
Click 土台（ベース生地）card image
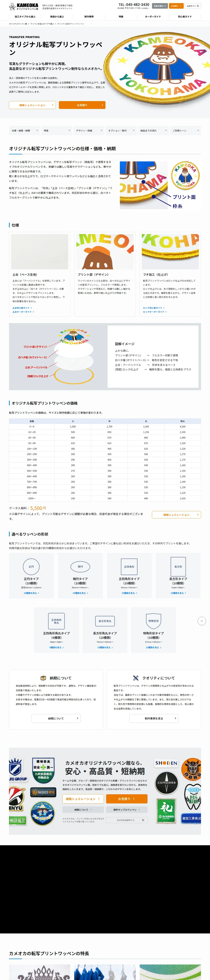[x=40, y=252]
